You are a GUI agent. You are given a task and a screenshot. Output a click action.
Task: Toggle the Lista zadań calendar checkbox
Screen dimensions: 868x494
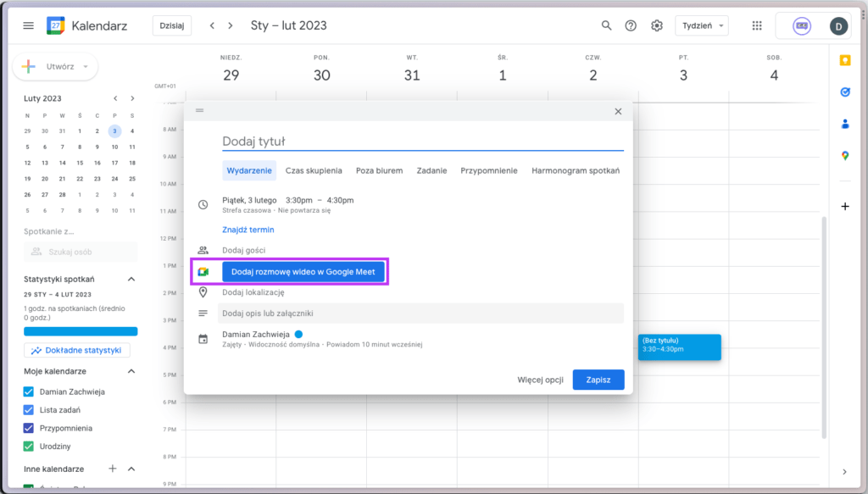pyautogui.click(x=29, y=410)
